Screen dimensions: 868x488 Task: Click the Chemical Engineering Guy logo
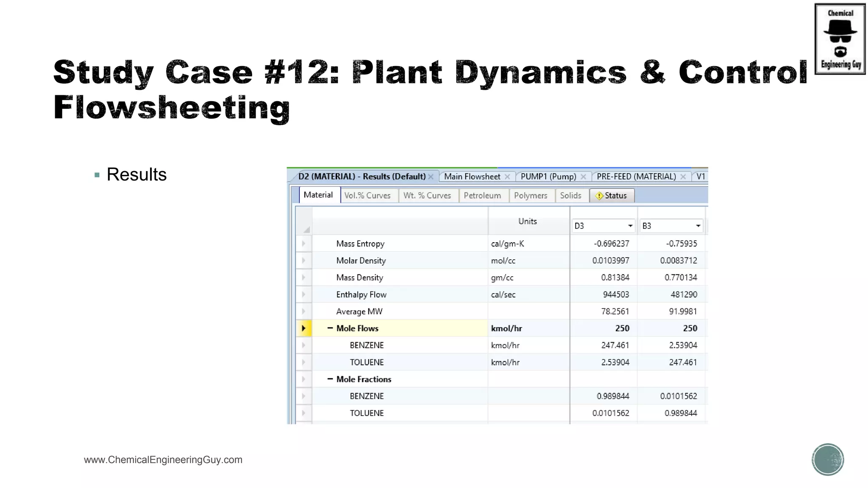[x=840, y=39]
